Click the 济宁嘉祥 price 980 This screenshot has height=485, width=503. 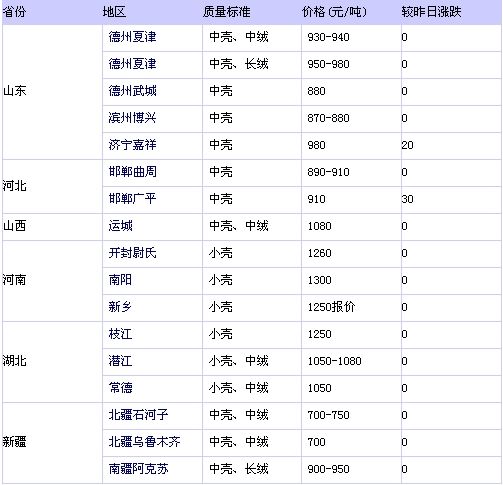(316, 145)
